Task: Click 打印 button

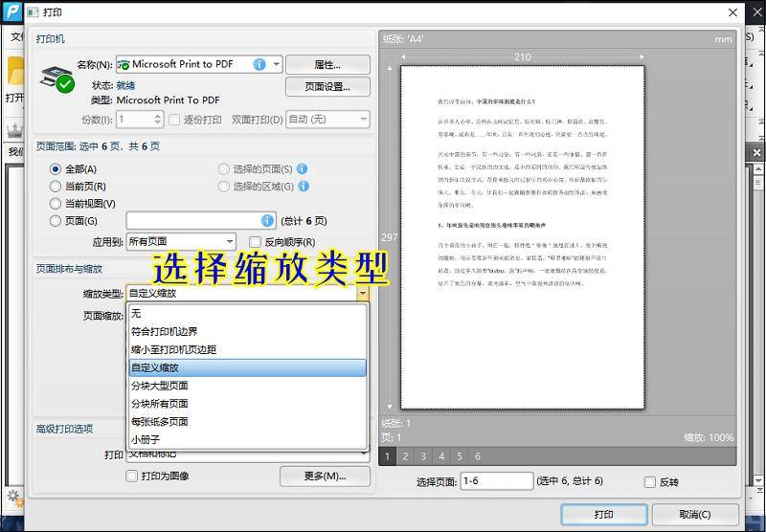Action: click(x=604, y=515)
